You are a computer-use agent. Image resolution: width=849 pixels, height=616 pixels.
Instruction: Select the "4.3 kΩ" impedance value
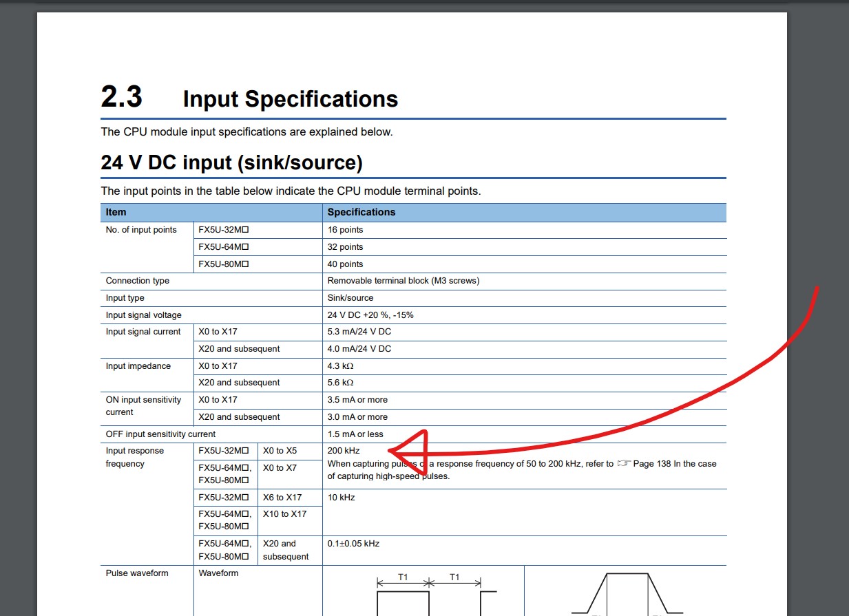[340, 366]
